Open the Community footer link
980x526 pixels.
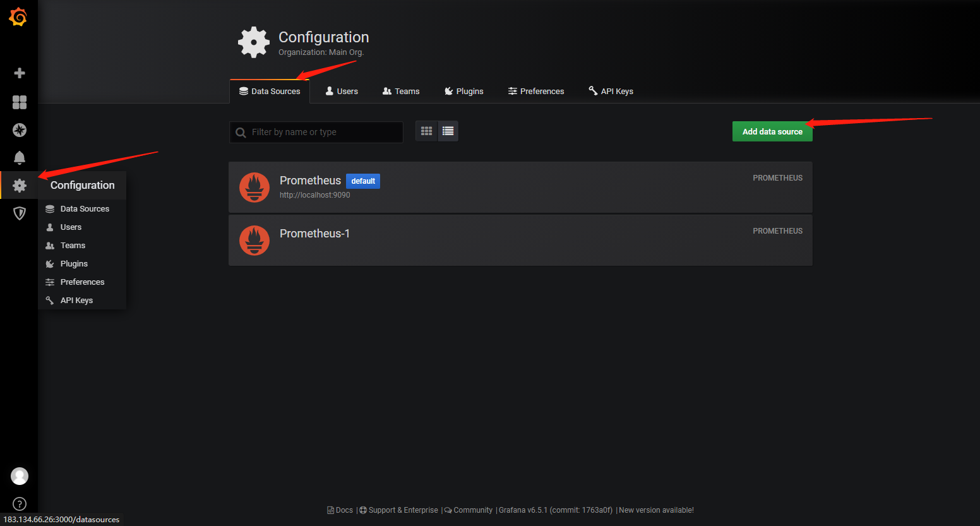[x=469, y=510]
